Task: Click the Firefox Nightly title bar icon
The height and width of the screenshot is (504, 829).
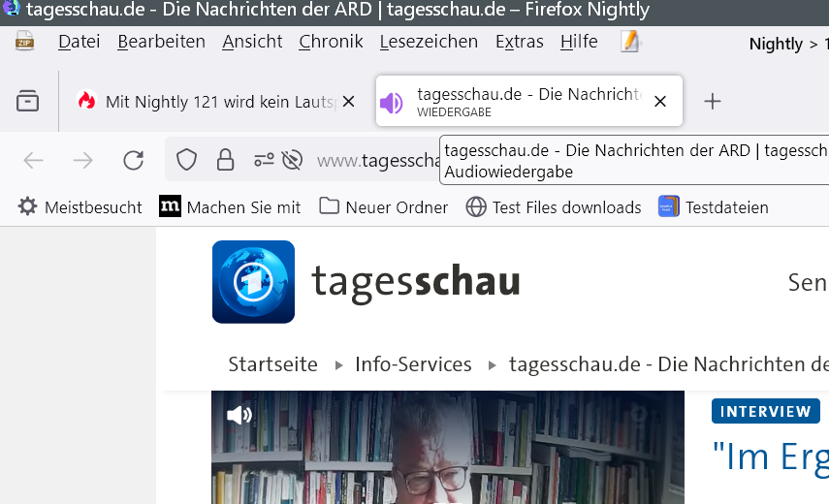Action: point(12,8)
